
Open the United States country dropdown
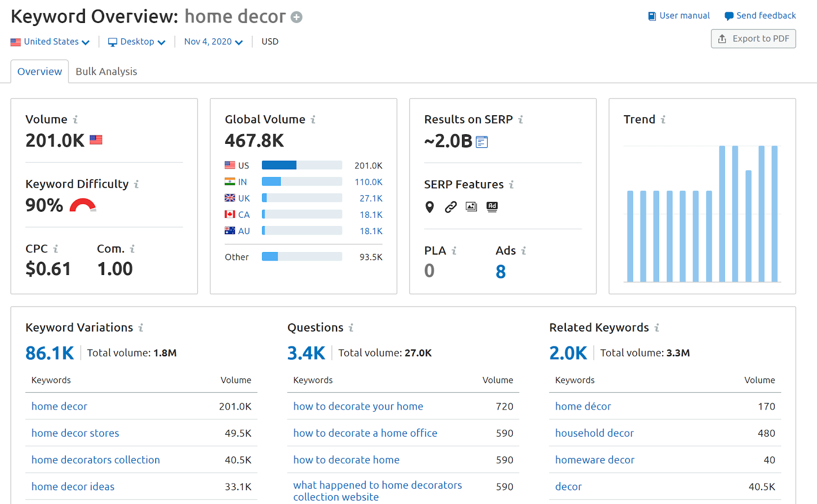click(50, 41)
